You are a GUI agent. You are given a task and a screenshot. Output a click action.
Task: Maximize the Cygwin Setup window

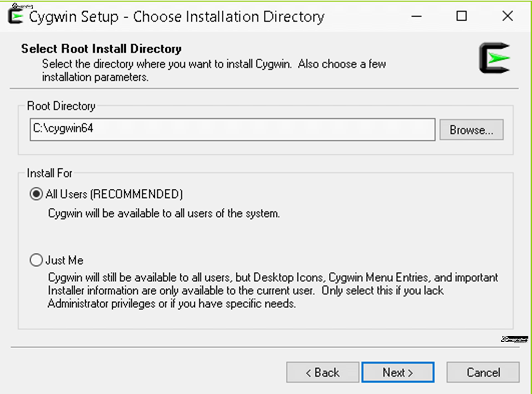pos(461,16)
